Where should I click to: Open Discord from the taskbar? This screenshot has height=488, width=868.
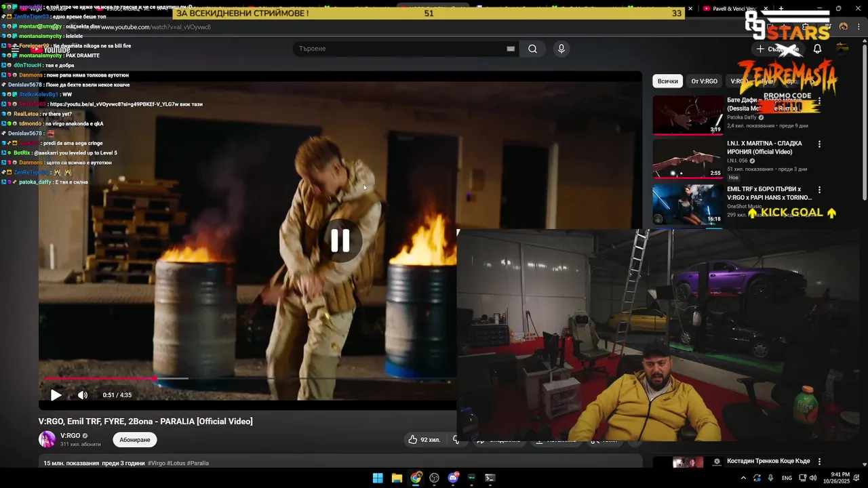point(453,478)
